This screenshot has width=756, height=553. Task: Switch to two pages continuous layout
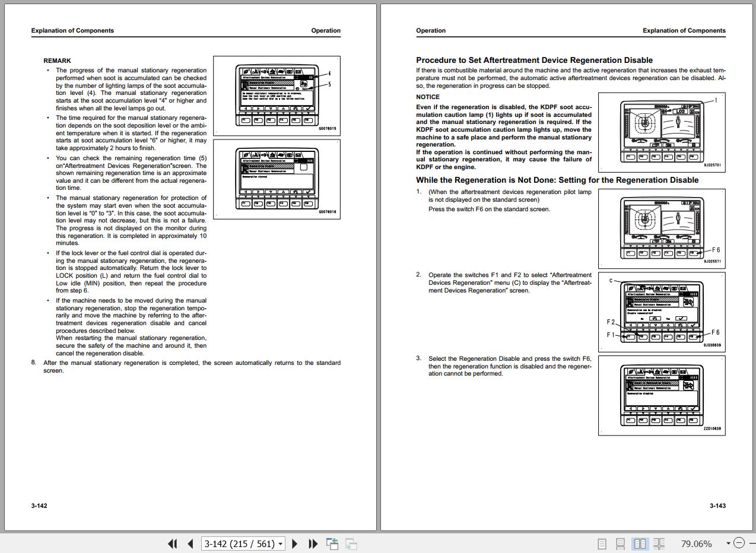pyautogui.click(x=659, y=544)
